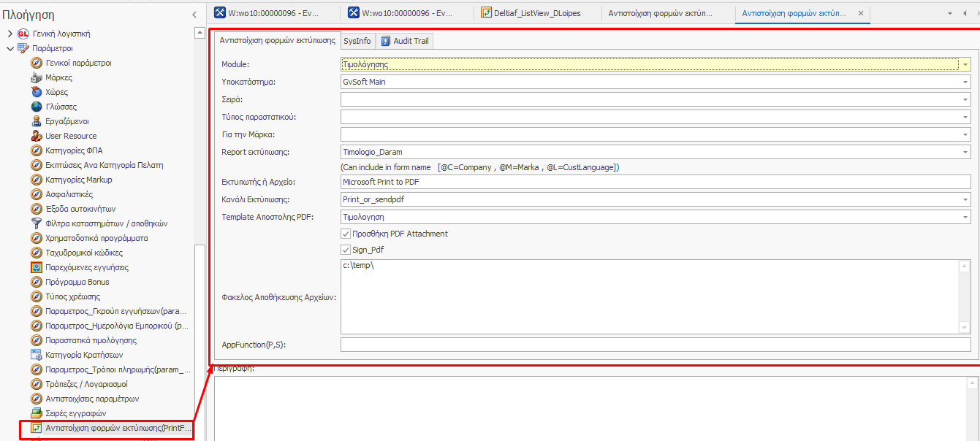Screen dimensions: 980x441
Task: Click the Κατηγορία Κρατήσεων icon
Action: (37, 355)
